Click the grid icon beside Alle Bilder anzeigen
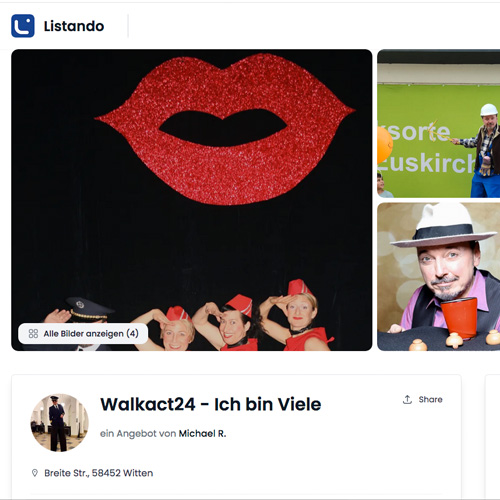This screenshot has width=500, height=500. (33, 333)
